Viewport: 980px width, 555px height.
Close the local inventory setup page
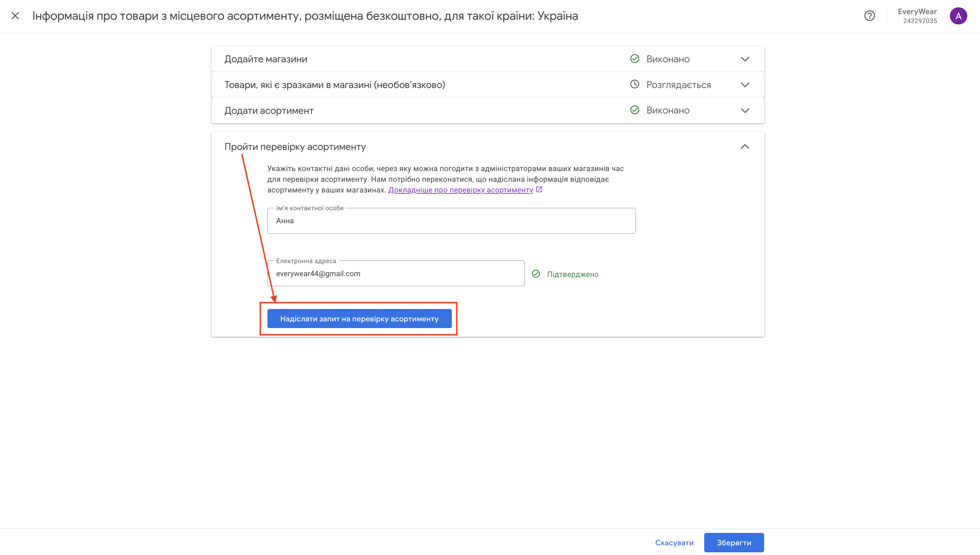pyautogui.click(x=15, y=16)
